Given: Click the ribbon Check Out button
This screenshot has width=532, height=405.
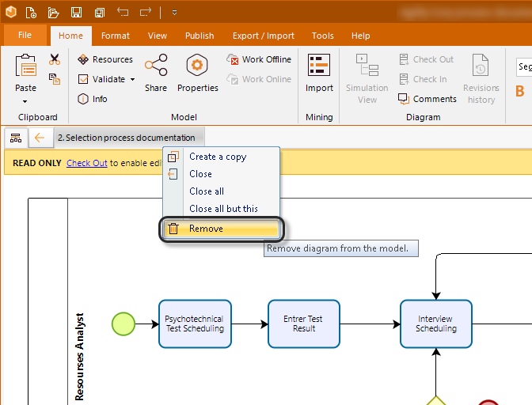Looking at the screenshot, I should (426, 59).
